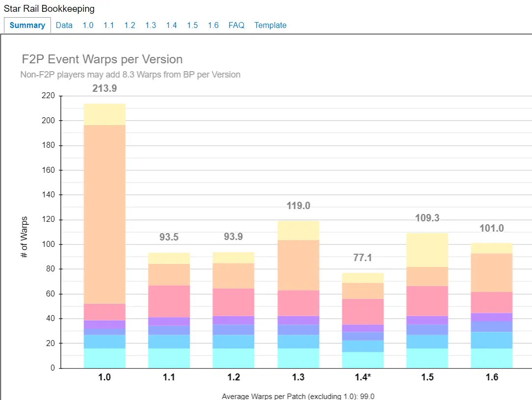Click the cyan bottom segment of bar 1.6
Screen dimensions: 532x400
point(492,358)
